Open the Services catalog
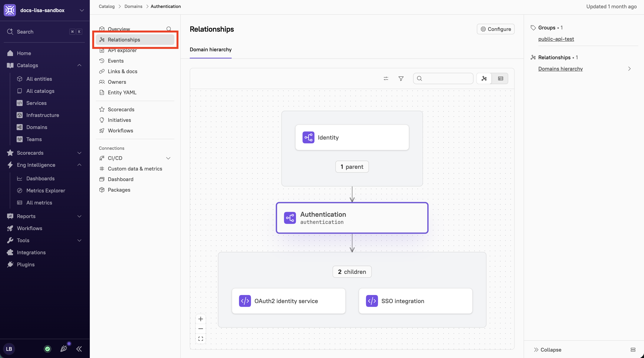Image resolution: width=644 pixels, height=358 pixels. coord(36,103)
